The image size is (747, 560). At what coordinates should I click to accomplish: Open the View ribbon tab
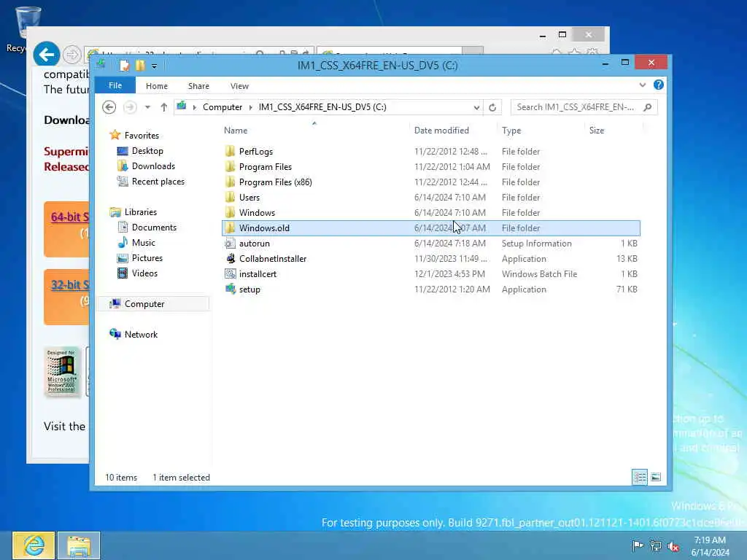tap(239, 86)
